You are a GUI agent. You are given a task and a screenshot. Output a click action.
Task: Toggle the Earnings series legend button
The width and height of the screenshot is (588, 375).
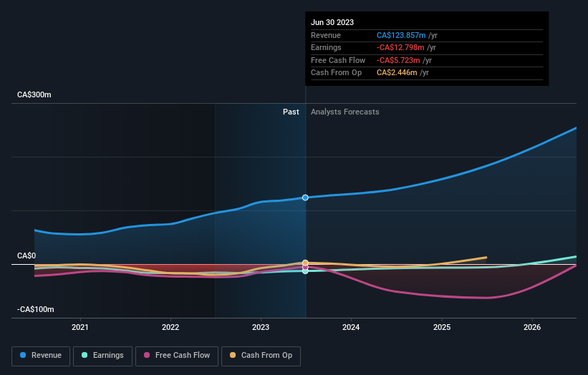click(102, 356)
